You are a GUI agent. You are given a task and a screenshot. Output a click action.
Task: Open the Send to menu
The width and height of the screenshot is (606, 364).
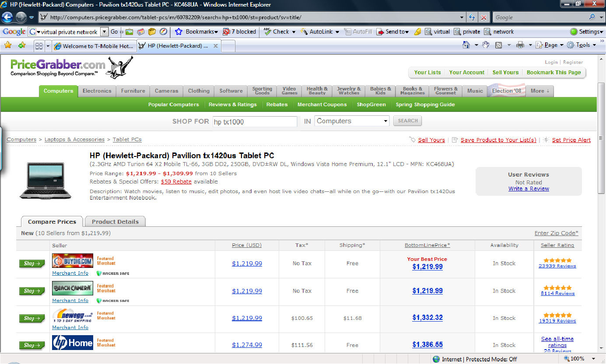click(x=393, y=31)
